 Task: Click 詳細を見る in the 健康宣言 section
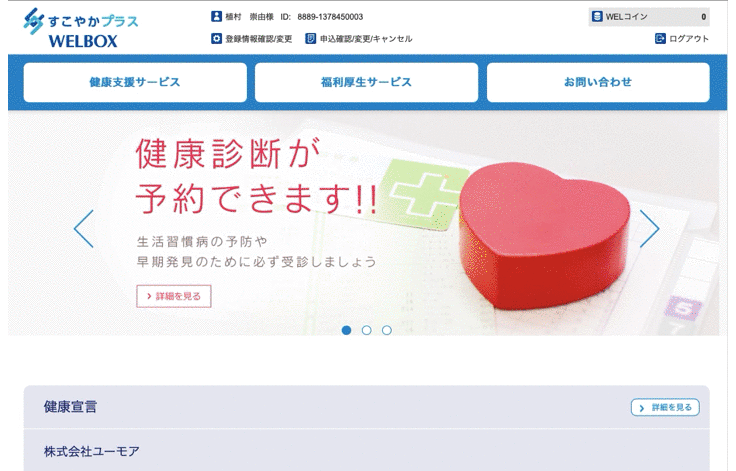click(665, 408)
